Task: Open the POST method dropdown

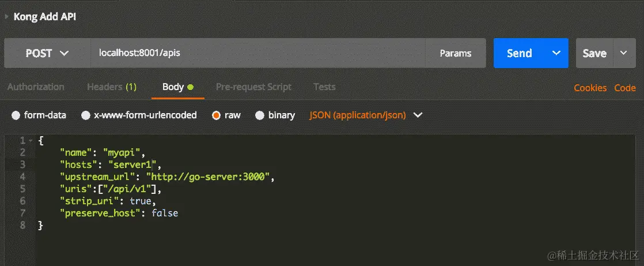Action: click(47, 53)
